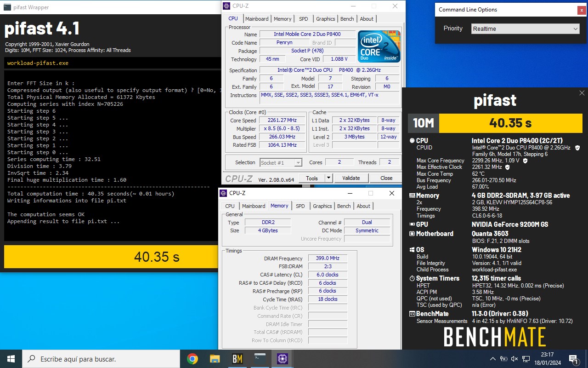
Task: Switch to Memory tab in upper CPU-Z
Action: (283, 19)
